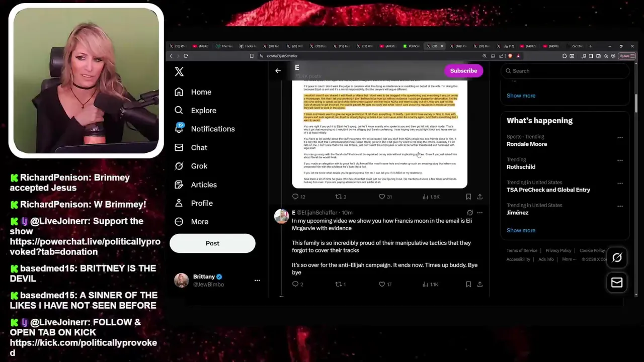Open options for TSA PreCheck trend

(620, 183)
